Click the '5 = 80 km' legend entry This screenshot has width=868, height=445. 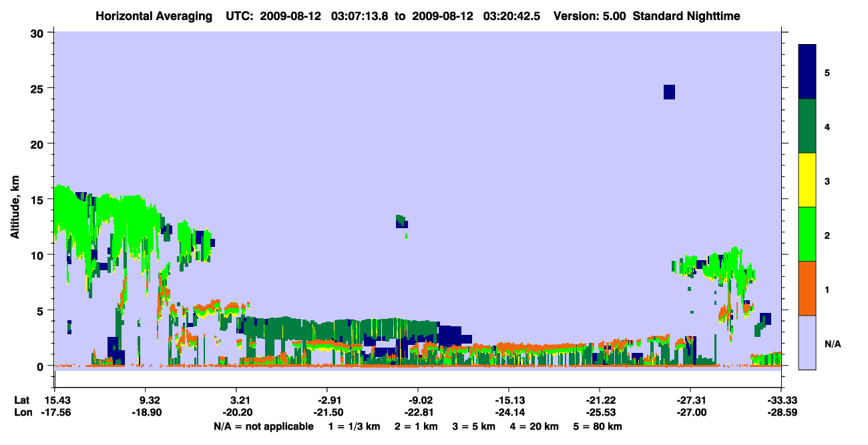click(598, 426)
